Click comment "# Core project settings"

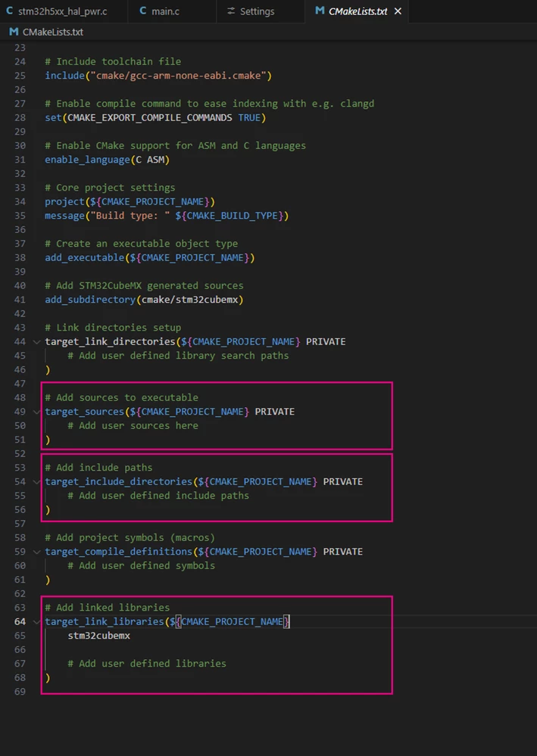coord(110,188)
